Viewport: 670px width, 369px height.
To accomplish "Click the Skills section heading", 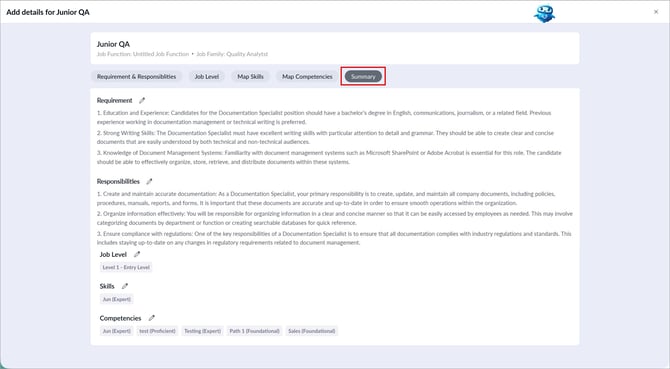I will click(107, 286).
